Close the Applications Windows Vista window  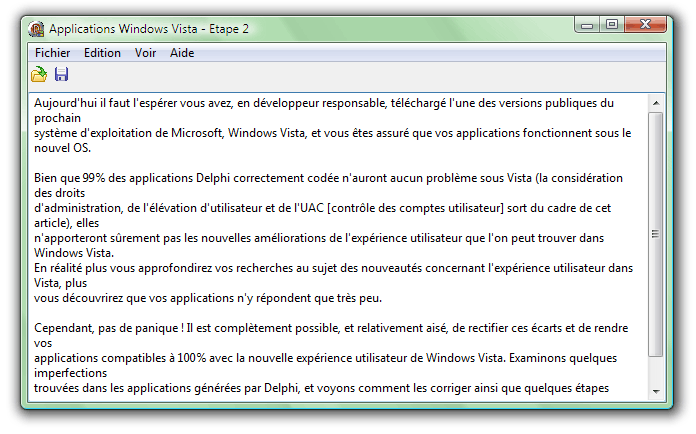[x=648, y=24]
